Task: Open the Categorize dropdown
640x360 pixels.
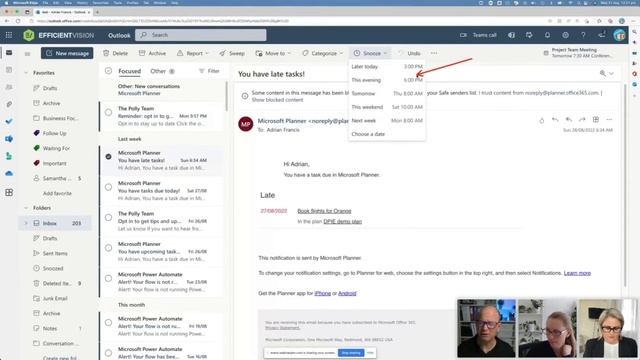Action: tap(323, 53)
